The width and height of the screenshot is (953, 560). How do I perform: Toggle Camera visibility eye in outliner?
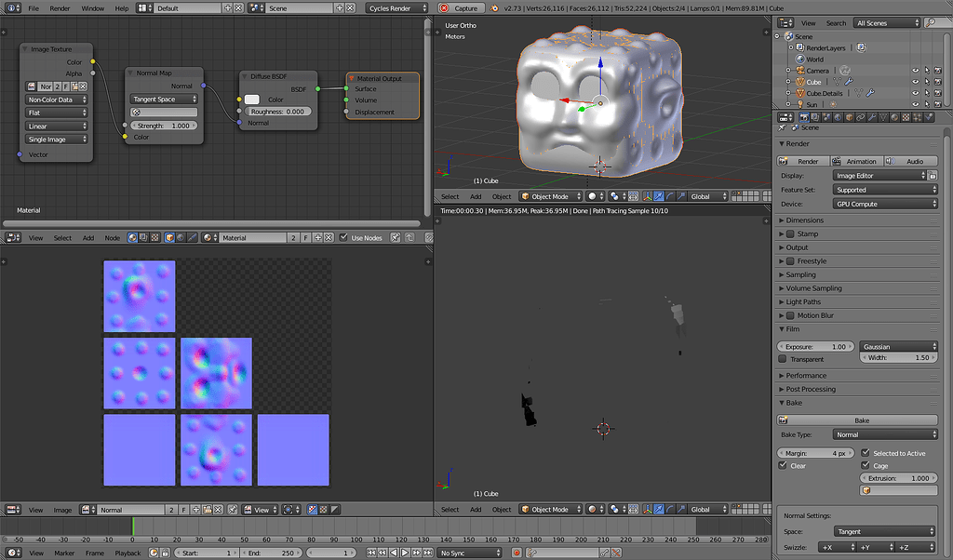tap(916, 71)
